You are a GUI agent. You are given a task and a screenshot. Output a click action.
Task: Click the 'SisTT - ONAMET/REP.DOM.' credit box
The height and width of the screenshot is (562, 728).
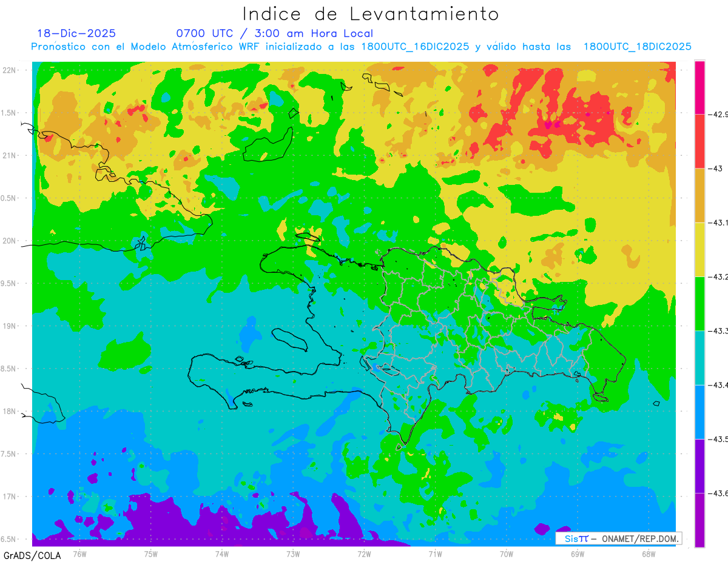coord(618,538)
